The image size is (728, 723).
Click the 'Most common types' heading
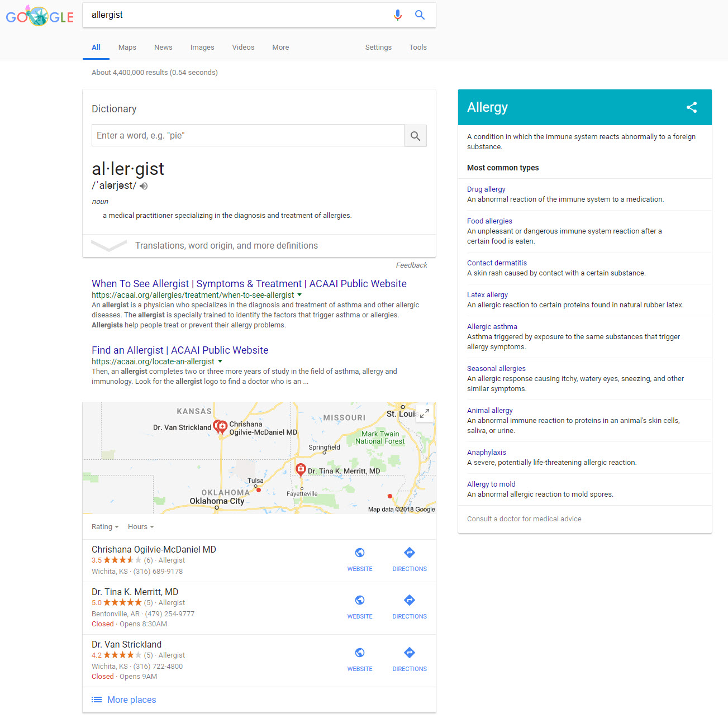tap(503, 168)
